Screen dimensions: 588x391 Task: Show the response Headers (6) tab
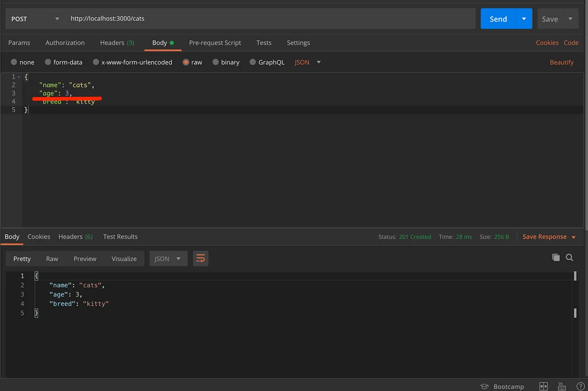pos(75,237)
